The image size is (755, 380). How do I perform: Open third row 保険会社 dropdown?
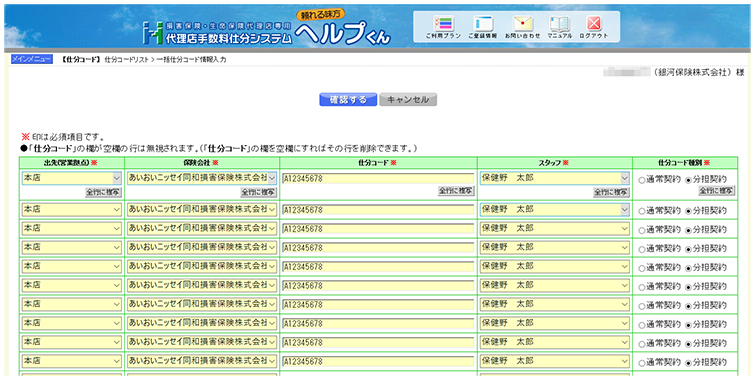tap(202, 228)
